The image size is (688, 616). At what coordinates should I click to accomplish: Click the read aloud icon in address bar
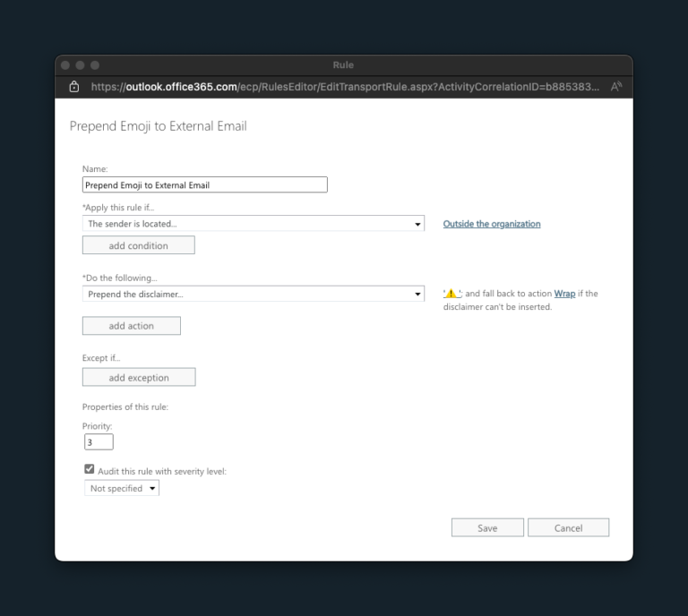tap(616, 87)
